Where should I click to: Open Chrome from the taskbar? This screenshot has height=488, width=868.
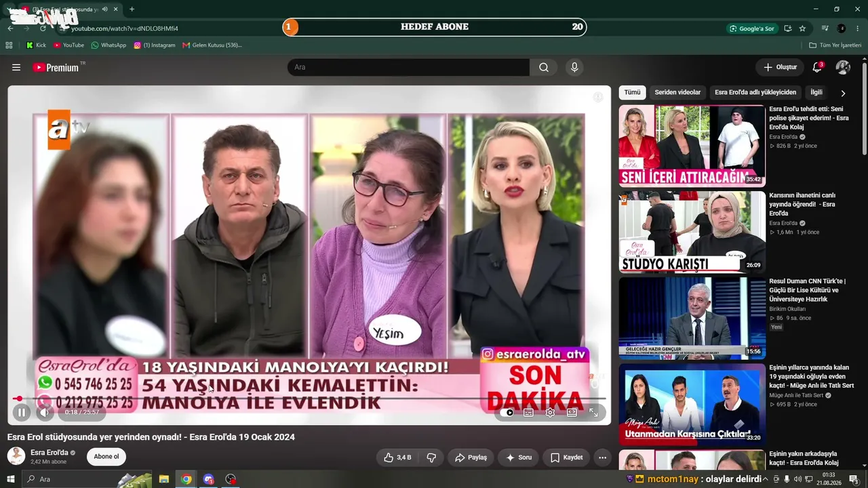[186, 479]
